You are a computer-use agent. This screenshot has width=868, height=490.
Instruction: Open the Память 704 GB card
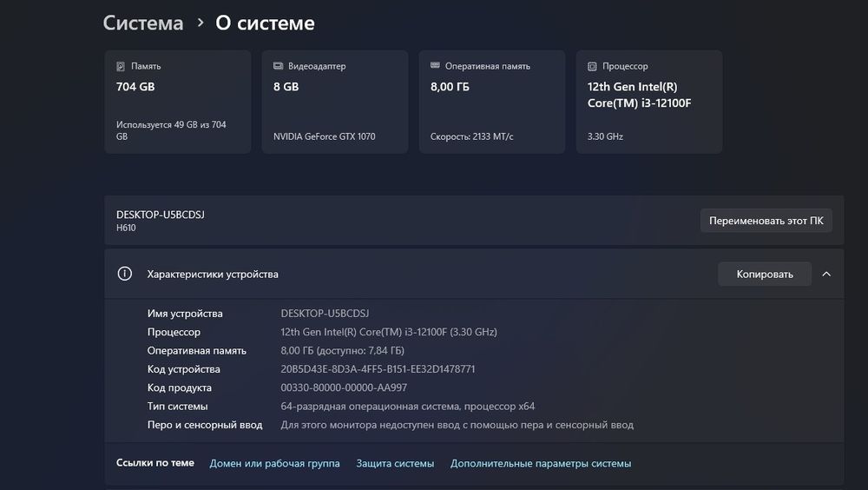point(178,102)
